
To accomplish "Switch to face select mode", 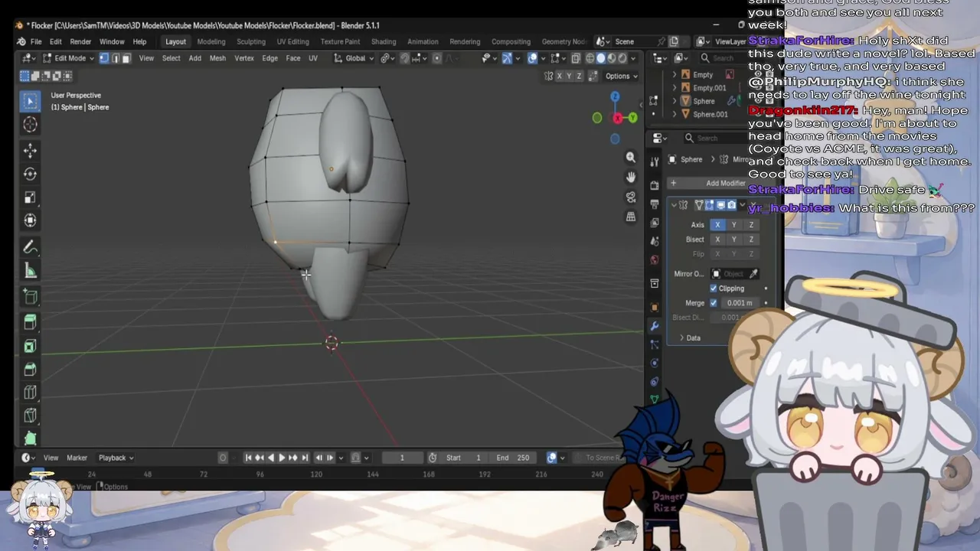I will 126,58.
